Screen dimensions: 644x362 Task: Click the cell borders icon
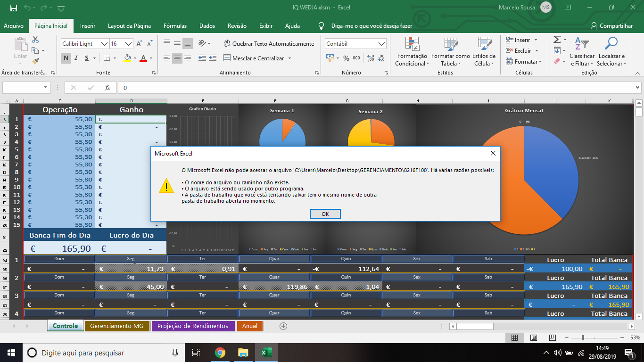[107, 58]
